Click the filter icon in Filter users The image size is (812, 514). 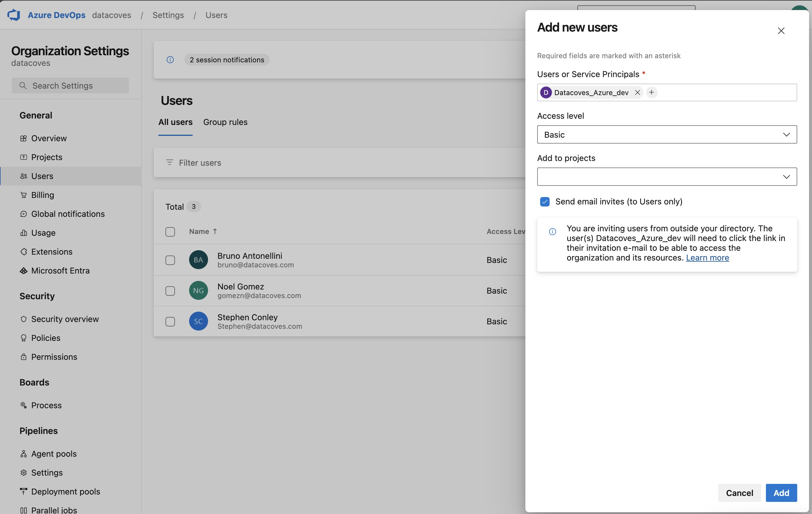(x=170, y=162)
